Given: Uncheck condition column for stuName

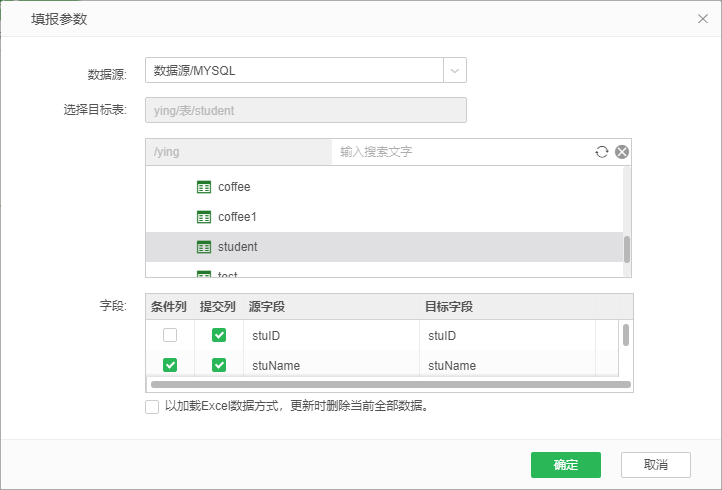Looking at the screenshot, I should [x=170, y=365].
